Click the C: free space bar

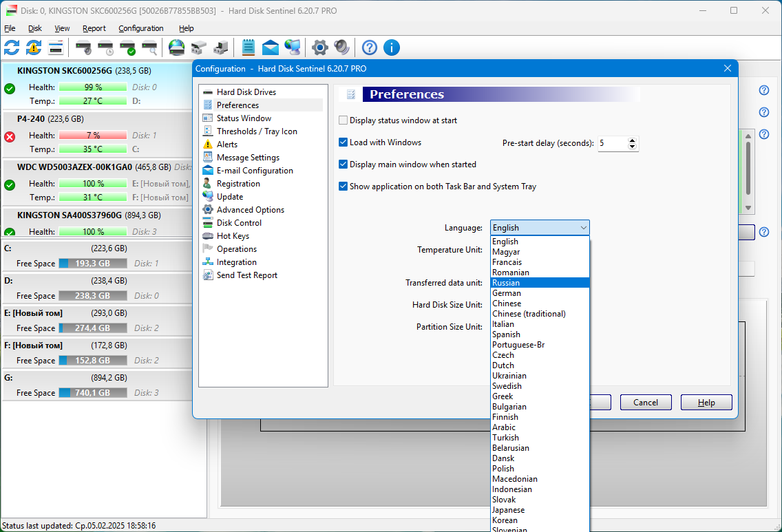(92, 264)
